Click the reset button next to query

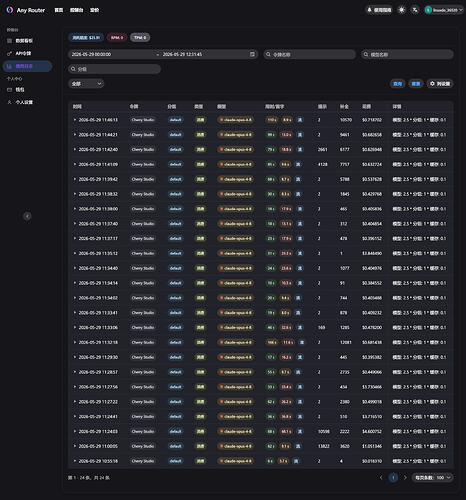416,84
